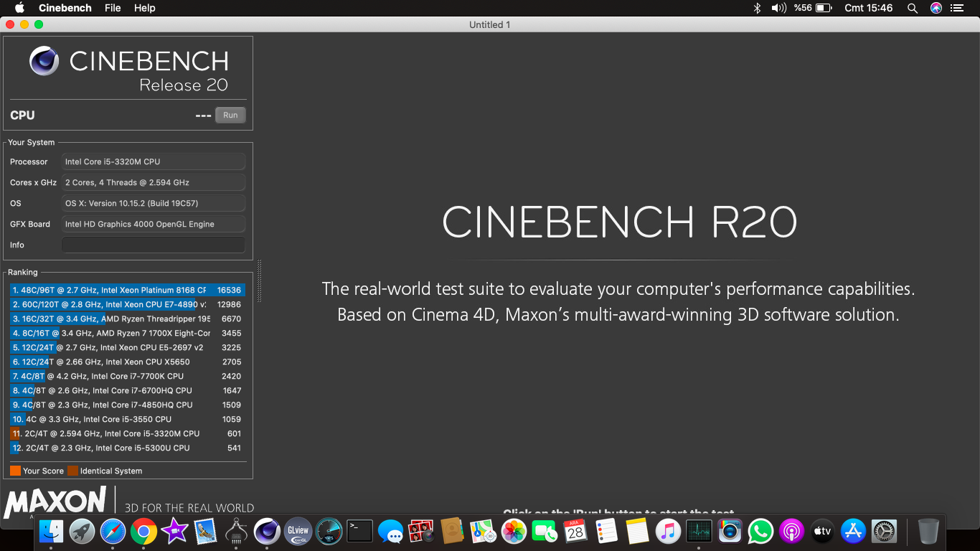
Task: Open iMovie star icon in dock
Action: pos(174,531)
